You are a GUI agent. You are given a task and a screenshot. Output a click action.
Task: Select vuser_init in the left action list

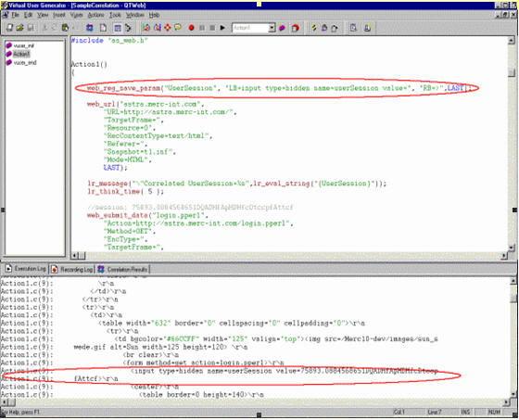pos(20,45)
